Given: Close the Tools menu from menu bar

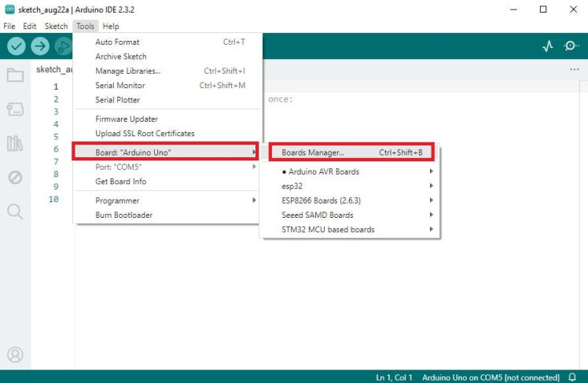Looking at the screenshot, I should 85,26.
